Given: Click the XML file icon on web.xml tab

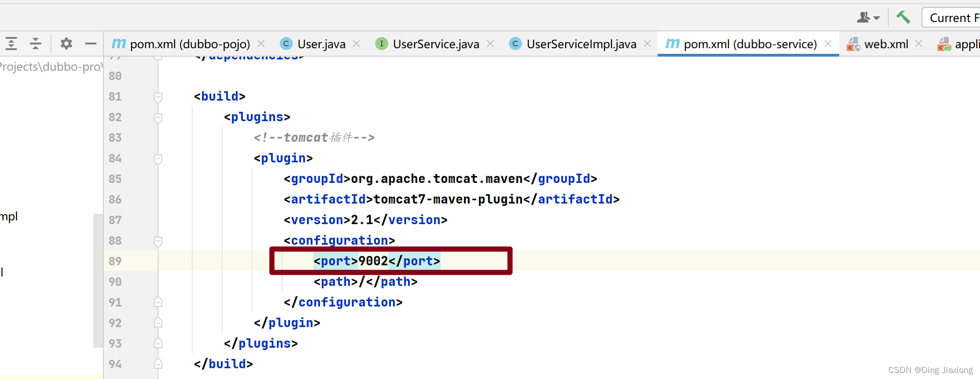Looking at the screenshot, I should 853,44.
